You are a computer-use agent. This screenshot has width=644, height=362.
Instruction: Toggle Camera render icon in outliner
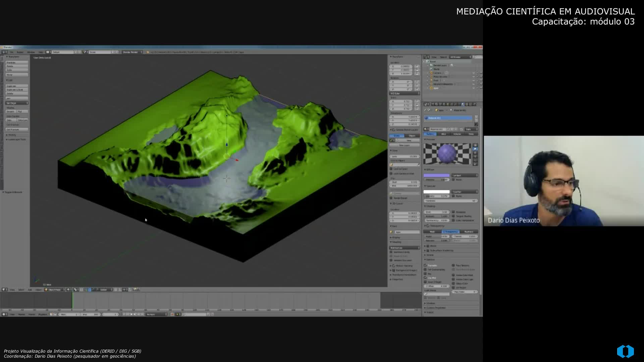click(x=481, y=73)
